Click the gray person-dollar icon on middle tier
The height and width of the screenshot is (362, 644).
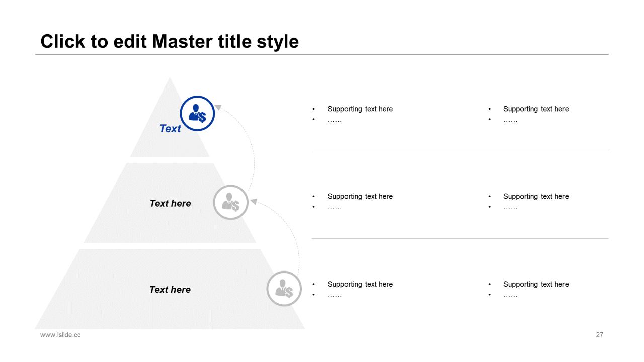231,202
